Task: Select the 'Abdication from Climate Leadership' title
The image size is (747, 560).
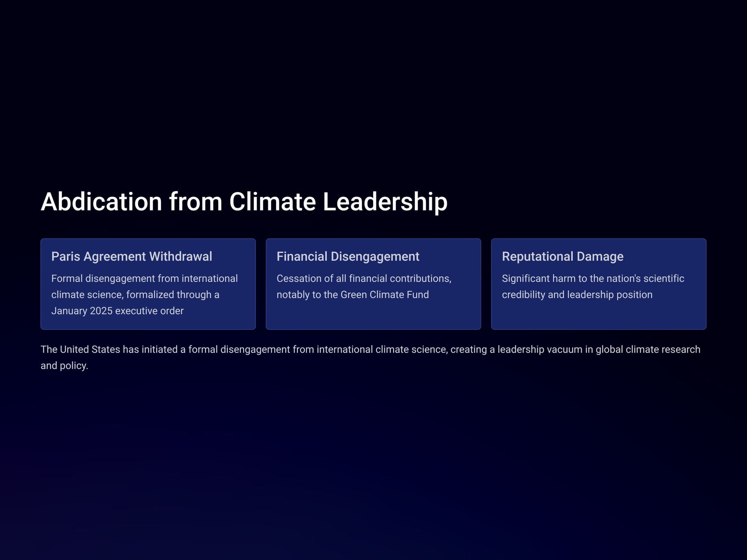Action: (x=244, y=202)
